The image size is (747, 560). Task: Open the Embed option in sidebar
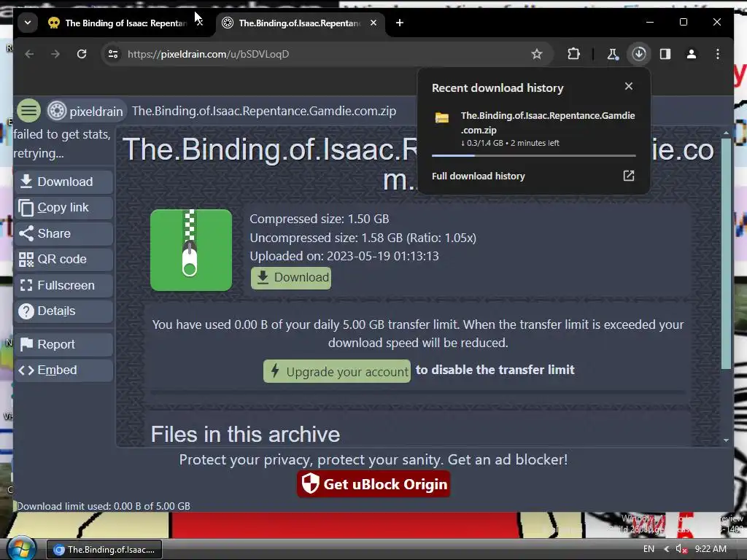pyautogui.click(x=64, y=370)
